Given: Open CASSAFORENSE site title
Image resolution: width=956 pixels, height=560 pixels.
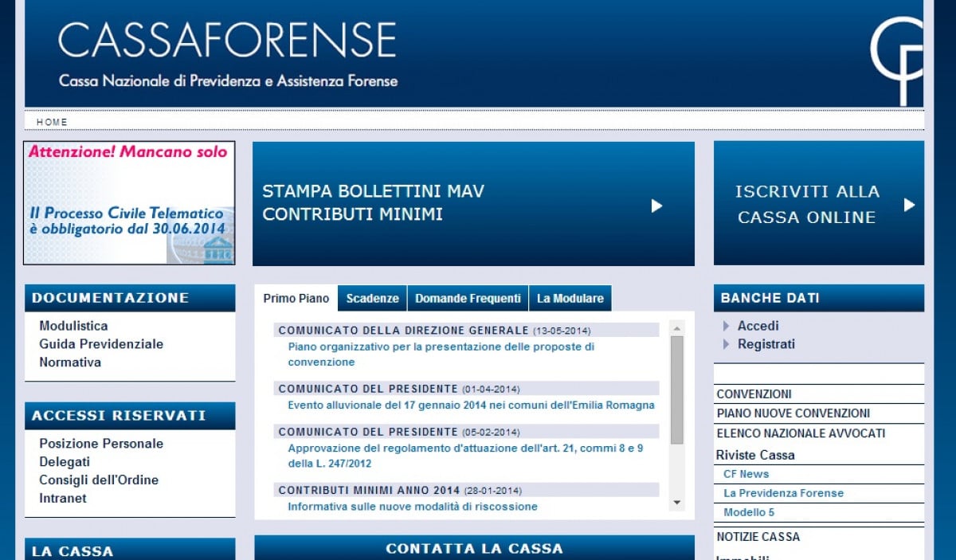Looking at the screenshot, I should pyautogui.click(x=227, y=40).
